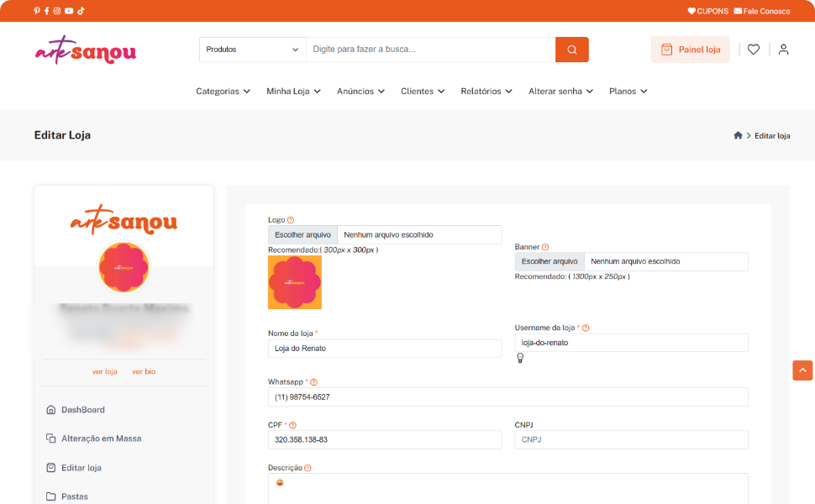Expand the Categorias menu
815x504 pixels.
[x=223, y=91]
